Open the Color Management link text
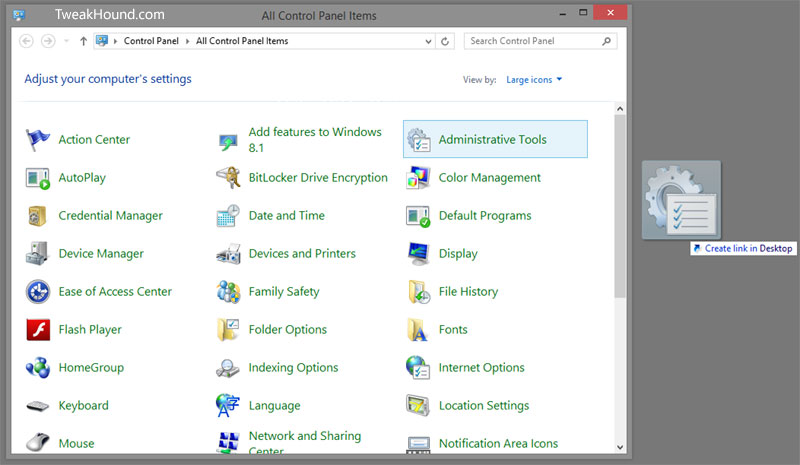800x465 pixels. click(x=490, y=178)
